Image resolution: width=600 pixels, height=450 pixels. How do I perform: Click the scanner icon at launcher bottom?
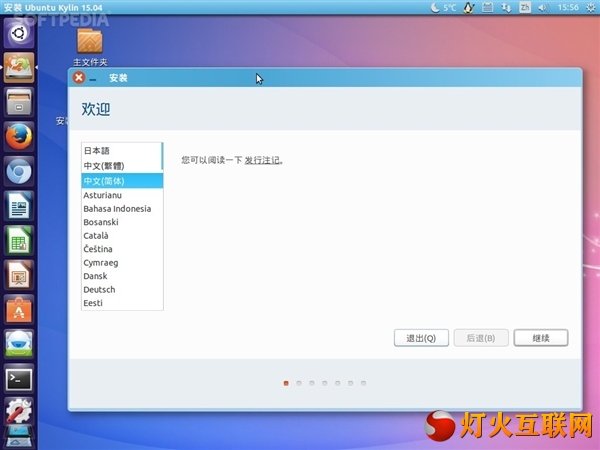(19, 437)
